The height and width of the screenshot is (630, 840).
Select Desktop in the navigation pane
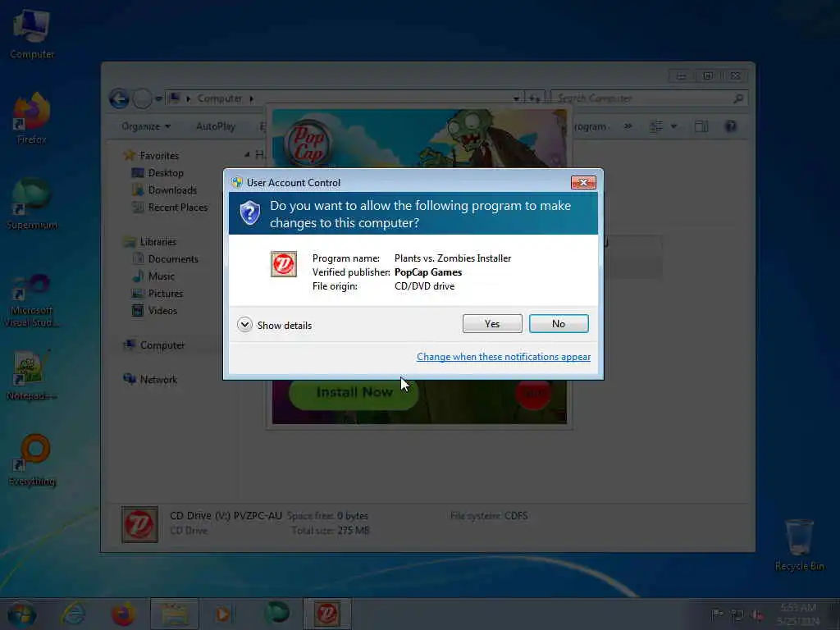[x=166, y=173]
